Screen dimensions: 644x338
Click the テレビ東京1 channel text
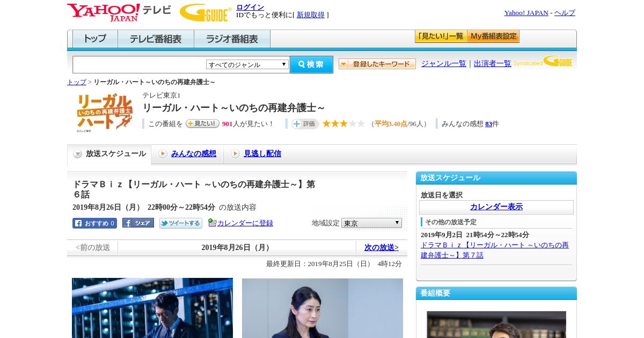point(162,95)
